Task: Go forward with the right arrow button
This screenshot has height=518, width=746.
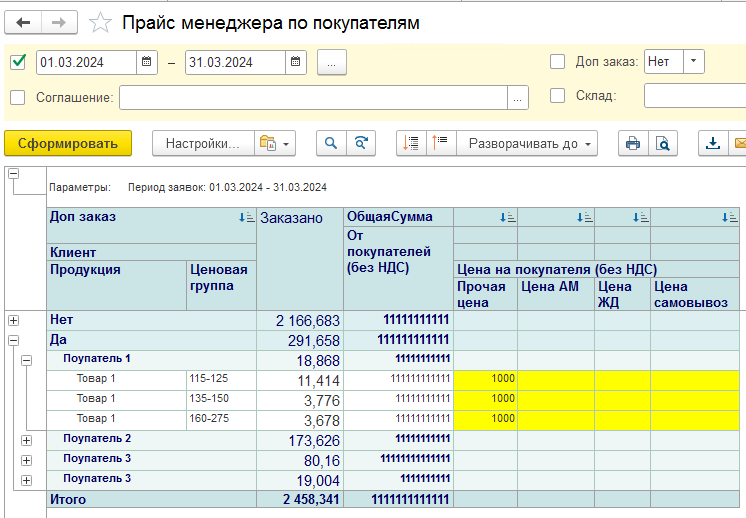Action: click(x=59, y=22)
